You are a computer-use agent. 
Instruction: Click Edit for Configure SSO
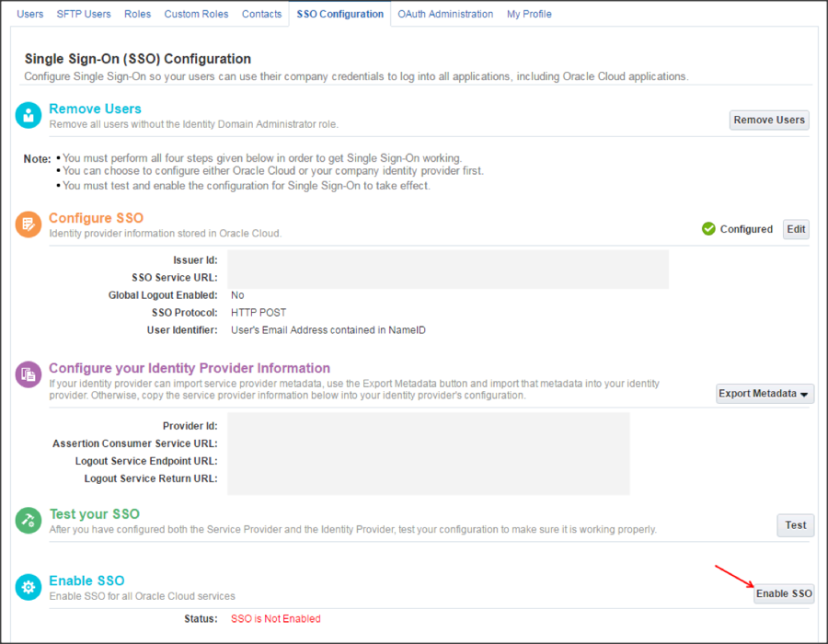[796, 229]
